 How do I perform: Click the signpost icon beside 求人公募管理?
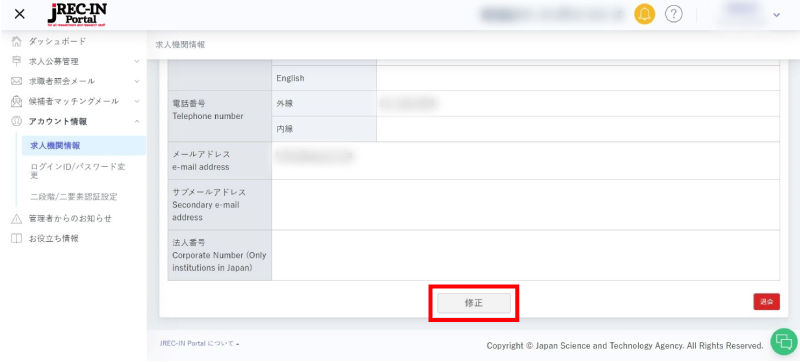pyautogui.click(x=17, y=61)
